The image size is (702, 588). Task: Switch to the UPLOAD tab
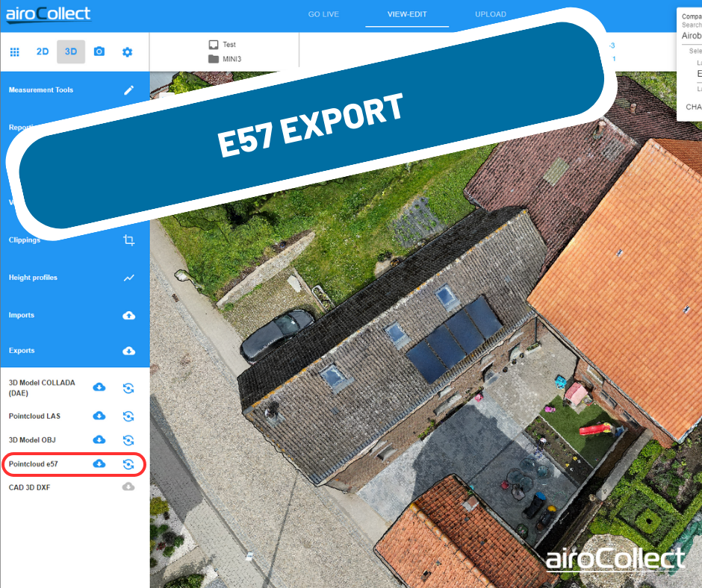click(490, 14)
